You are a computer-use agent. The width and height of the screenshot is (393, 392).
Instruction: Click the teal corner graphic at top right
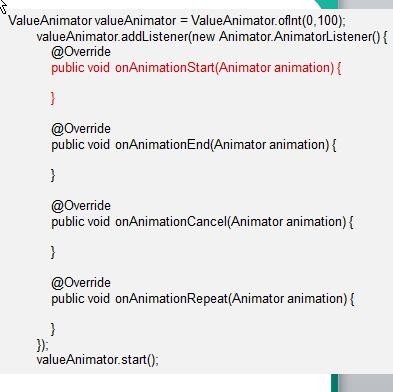click(x=327, y=4)
